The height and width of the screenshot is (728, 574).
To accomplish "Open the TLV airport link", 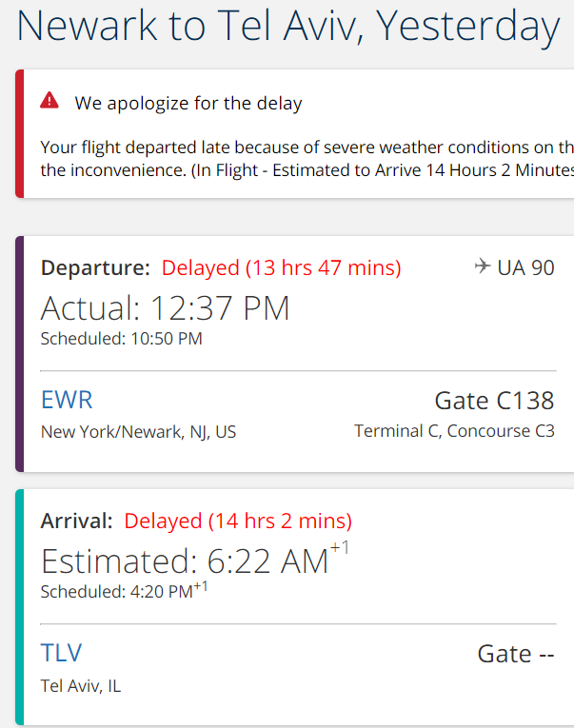I will click(61, 653).
